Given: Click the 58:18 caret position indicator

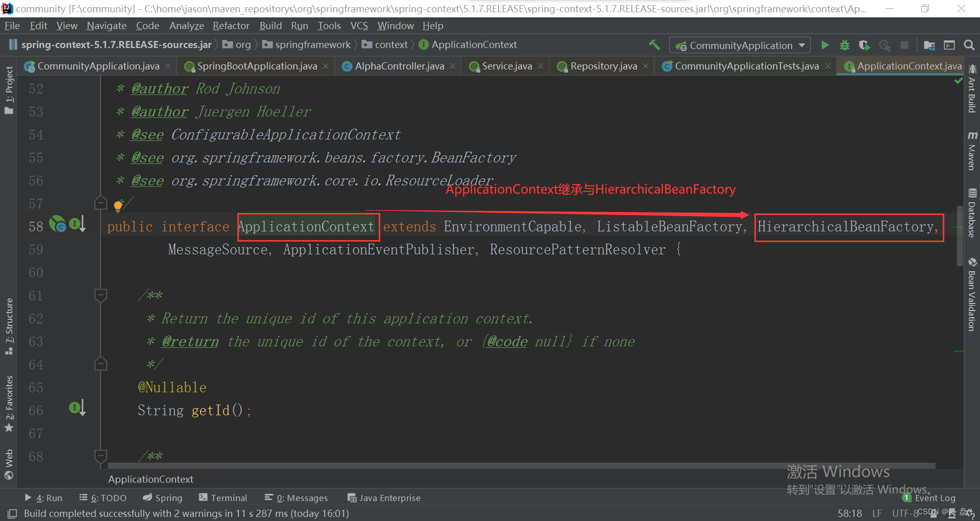Looking at the screenshot, I should [x=850, y=513].
